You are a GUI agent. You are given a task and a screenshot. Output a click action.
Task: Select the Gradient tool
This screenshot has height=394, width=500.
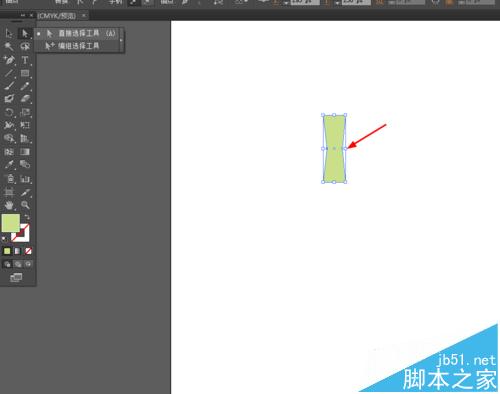[25, 152]
